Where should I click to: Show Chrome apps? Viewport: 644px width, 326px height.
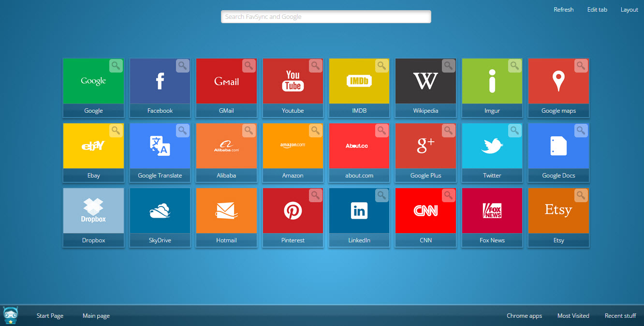click(524, 316)
